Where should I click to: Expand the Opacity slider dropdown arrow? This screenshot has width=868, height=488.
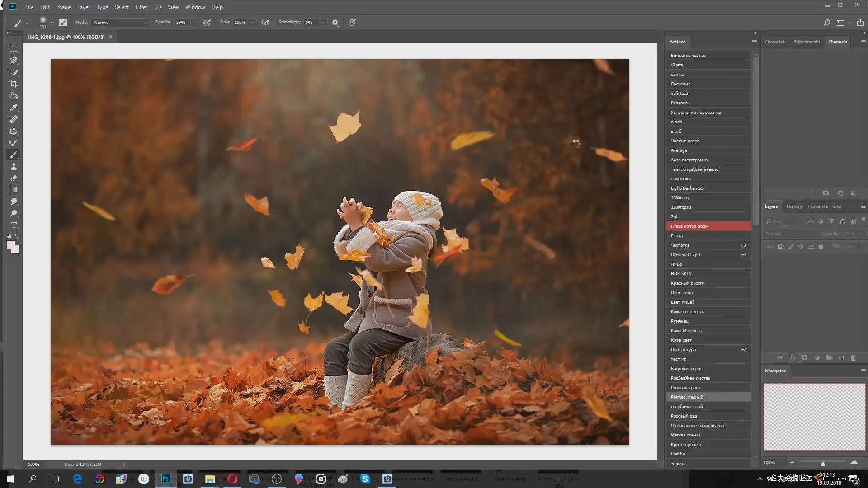tap(194, 23)
